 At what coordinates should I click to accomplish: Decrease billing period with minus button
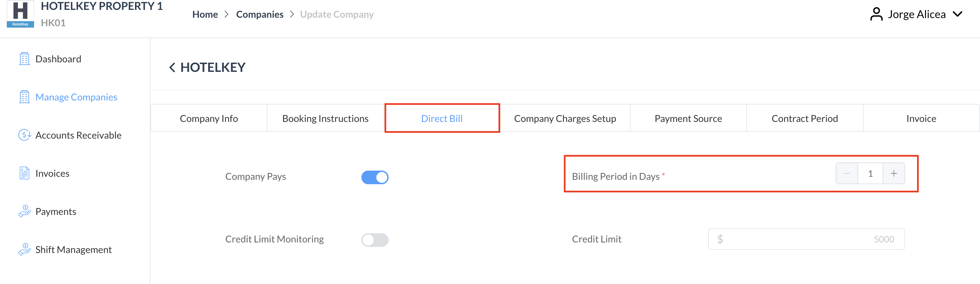[x=847, y=174]
